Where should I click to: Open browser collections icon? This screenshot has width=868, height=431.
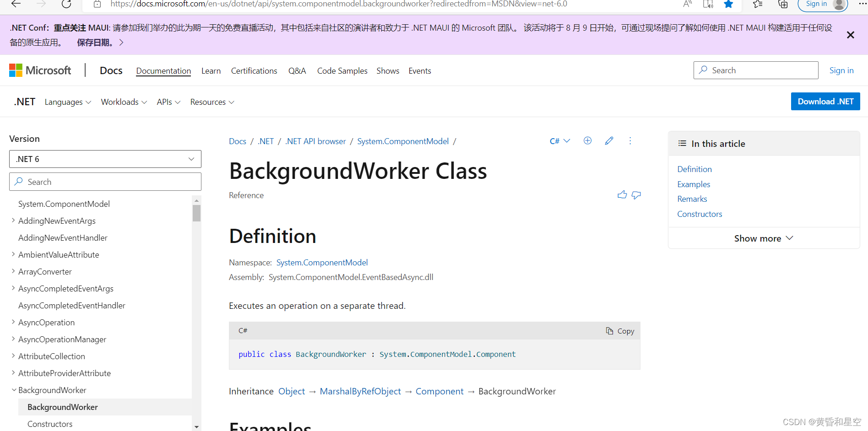pyautogui.click(x=783, y=4)
